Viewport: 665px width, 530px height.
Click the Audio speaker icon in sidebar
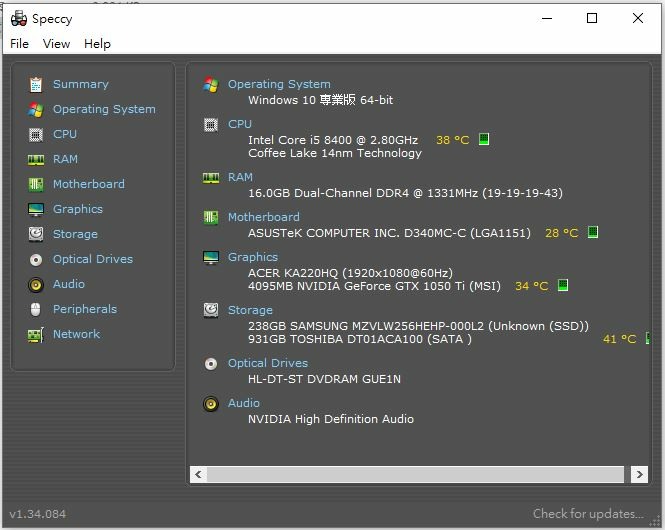pos(36,285)
